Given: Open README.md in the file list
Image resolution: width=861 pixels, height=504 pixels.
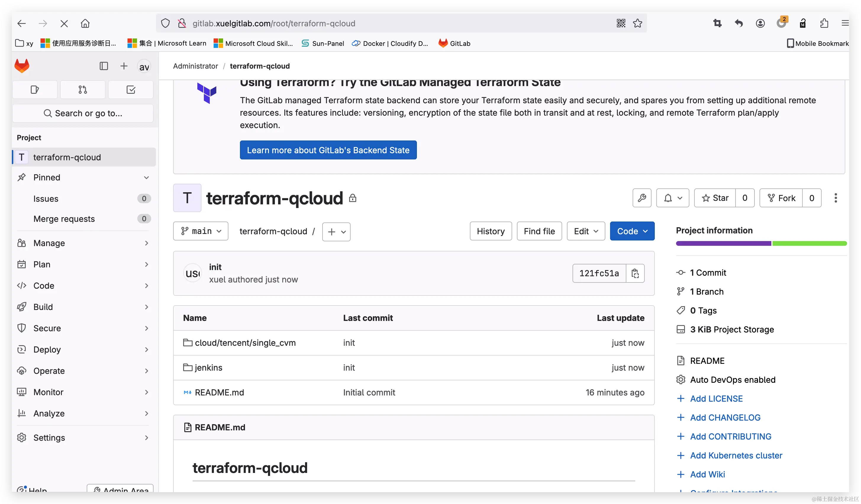Looking at the screenshot, I should pyautogui.click(x=219, y=393).
